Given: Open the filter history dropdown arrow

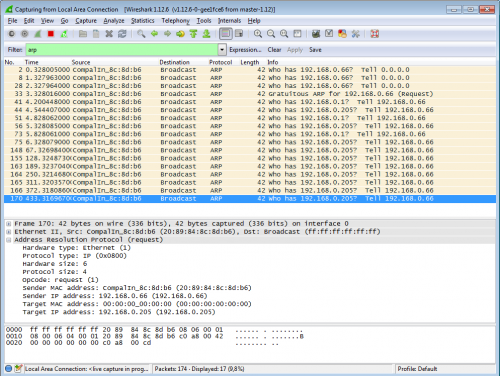Looking at the screenshot, I should coord(222,50).
